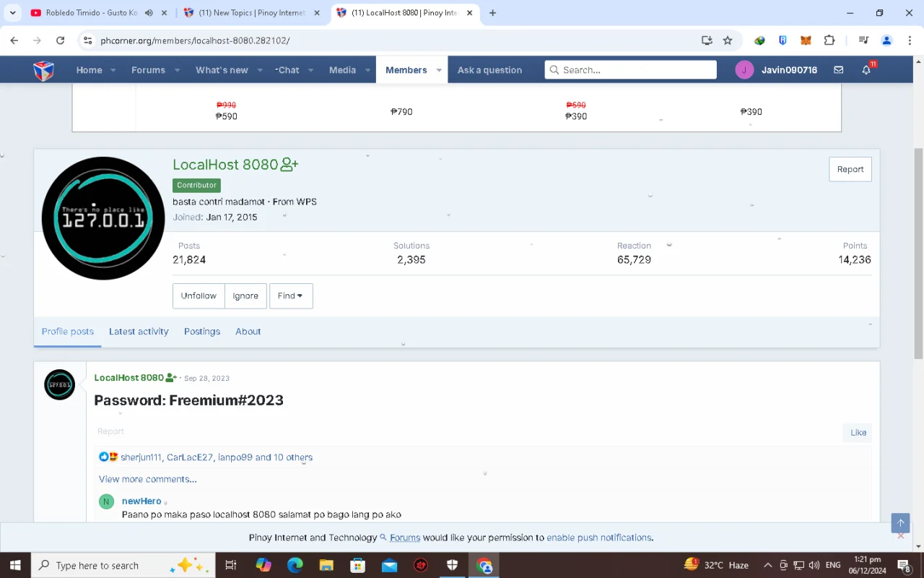The width and height of the screenshot is (924, 578).
Task: Open the browser extensions puzzle icon
Action: coord(829,40)
